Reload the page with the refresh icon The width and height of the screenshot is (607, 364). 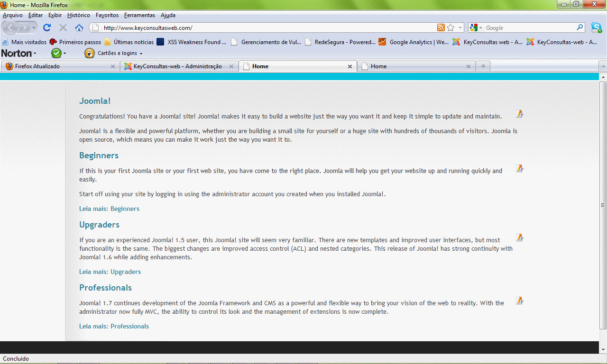[47, 28]
